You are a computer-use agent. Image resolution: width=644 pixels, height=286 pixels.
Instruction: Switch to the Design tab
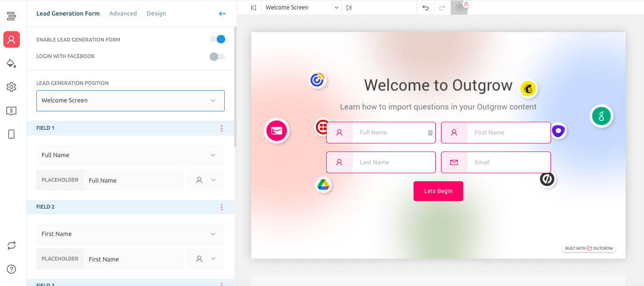156,14
